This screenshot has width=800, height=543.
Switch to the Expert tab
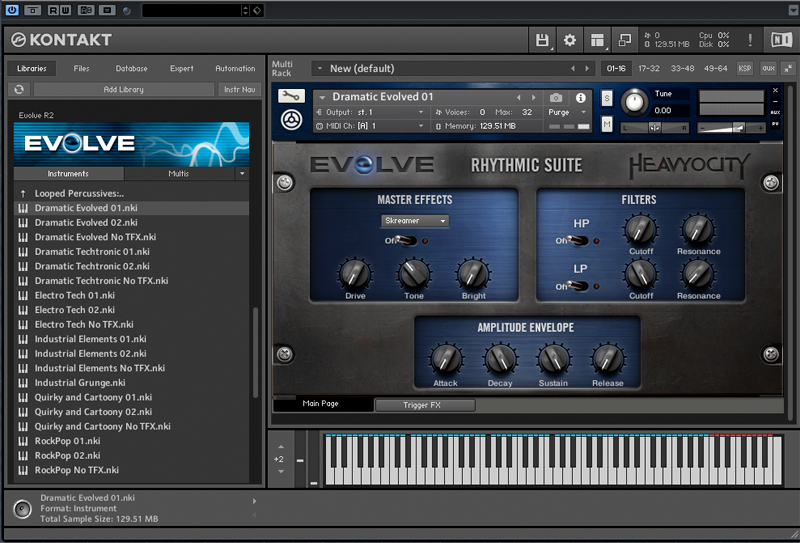point(182,68)
